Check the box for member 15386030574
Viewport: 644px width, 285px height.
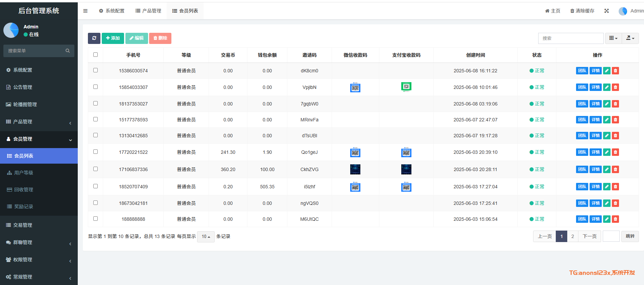(96, 70)
